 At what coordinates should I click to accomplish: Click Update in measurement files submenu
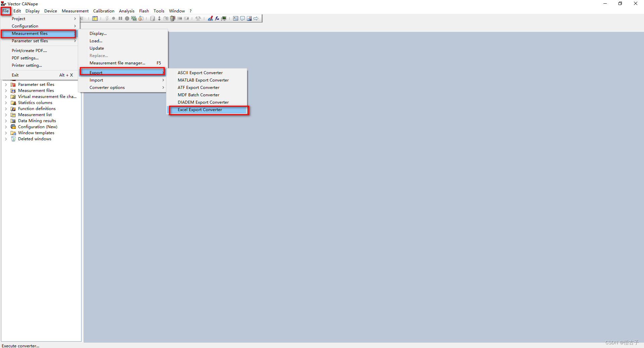tap(123, 48)
